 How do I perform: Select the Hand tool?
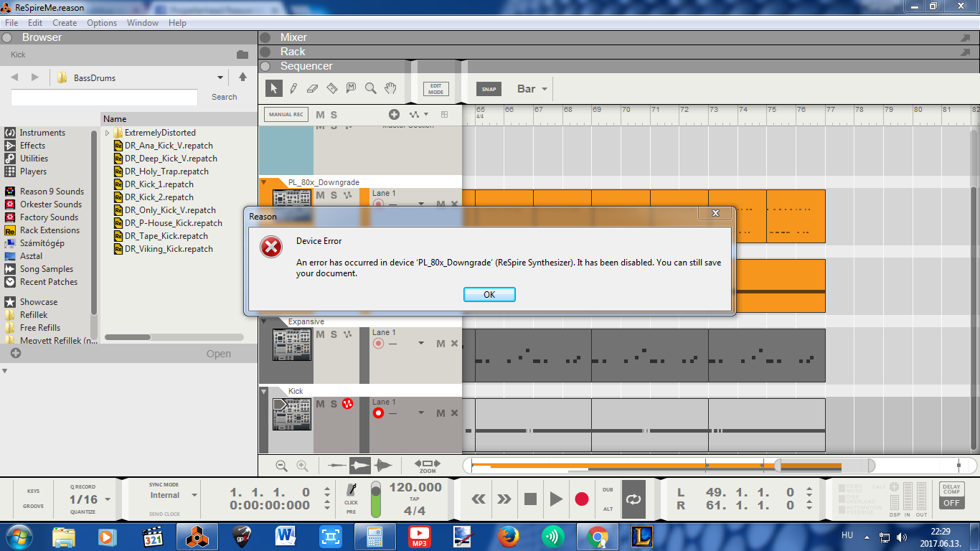(390, 88)
